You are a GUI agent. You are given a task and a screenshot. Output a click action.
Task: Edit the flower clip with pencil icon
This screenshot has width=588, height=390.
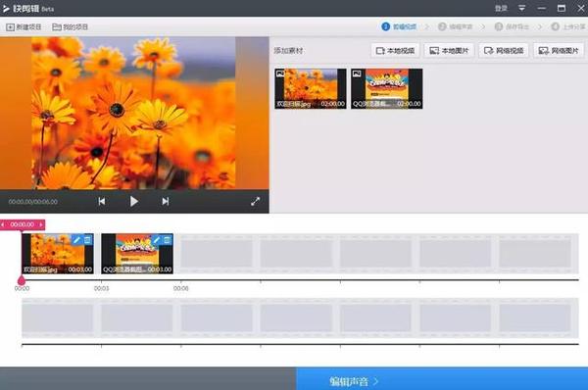[x=76, y=240]
